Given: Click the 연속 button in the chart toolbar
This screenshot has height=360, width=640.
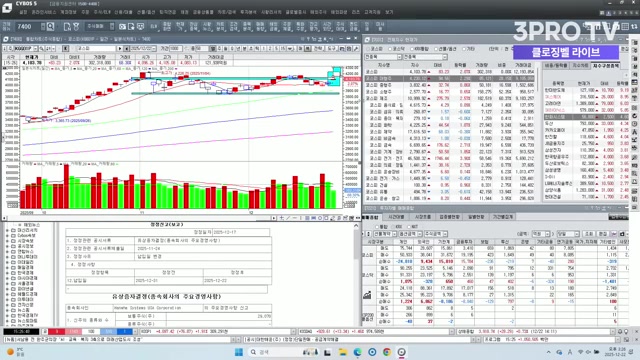Looking at the screenshot, I should pos(318,49).
